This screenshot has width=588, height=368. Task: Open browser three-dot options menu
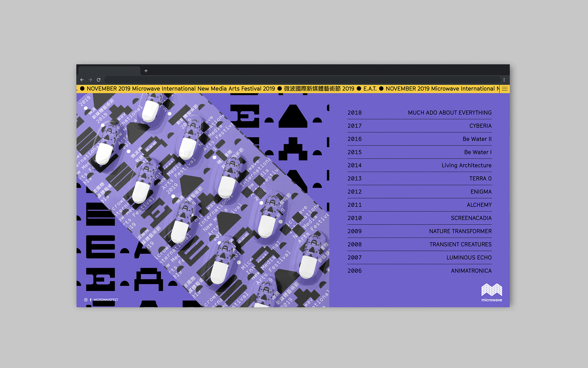point(504,80)
